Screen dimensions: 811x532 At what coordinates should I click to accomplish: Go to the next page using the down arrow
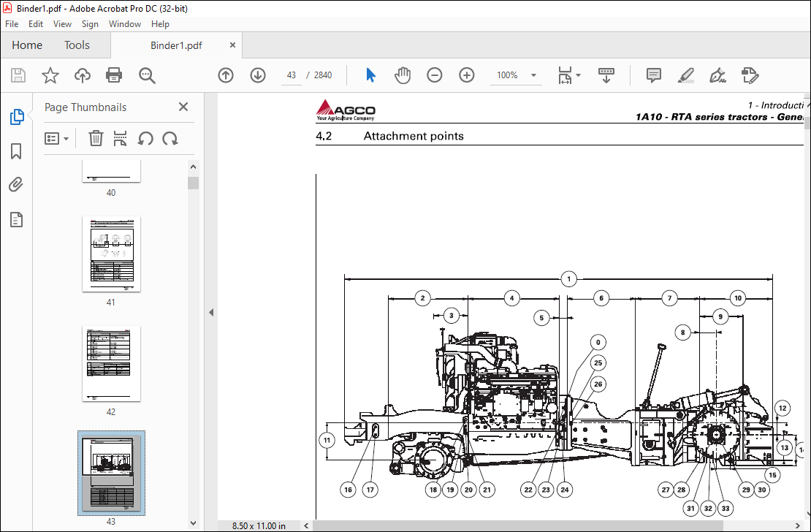pyautogui.click(x=258, y=75)
